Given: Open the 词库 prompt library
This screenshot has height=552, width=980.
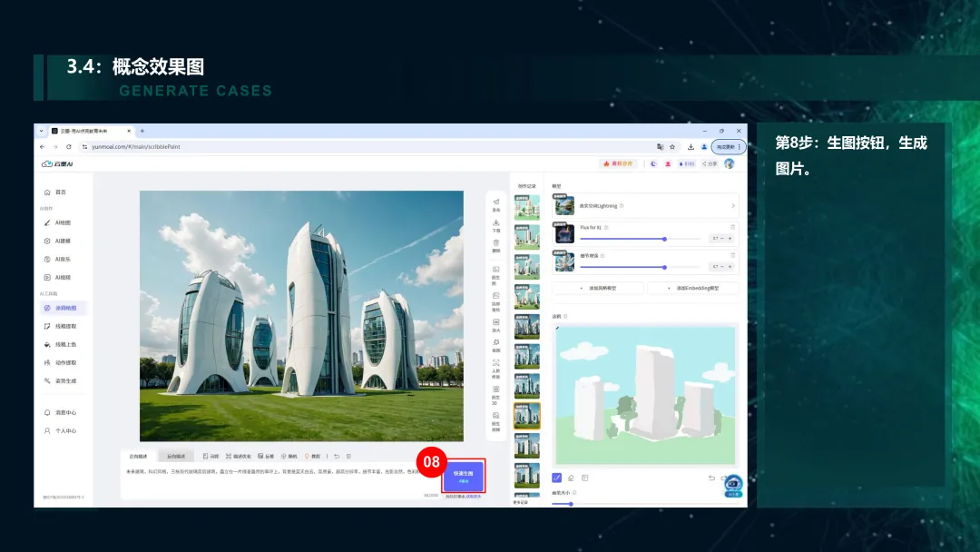Looking at the screenshot, I should point(211,457).
